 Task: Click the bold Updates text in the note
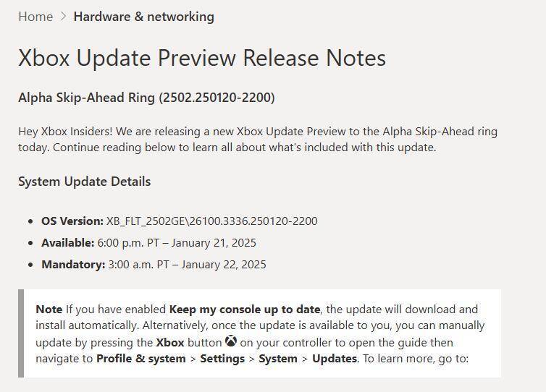coord(334,359)
